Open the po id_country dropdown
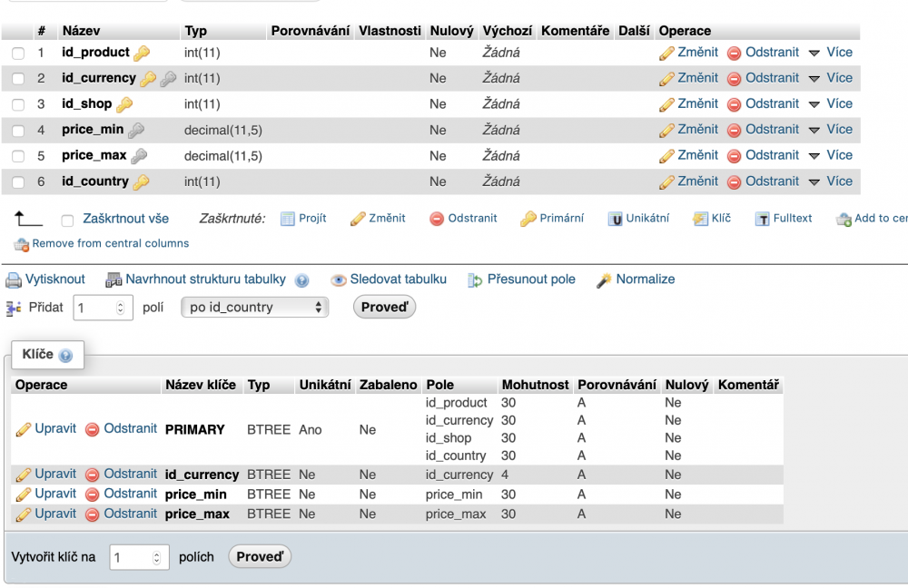Viewport: 908px width, 588px height. [254, 307]
